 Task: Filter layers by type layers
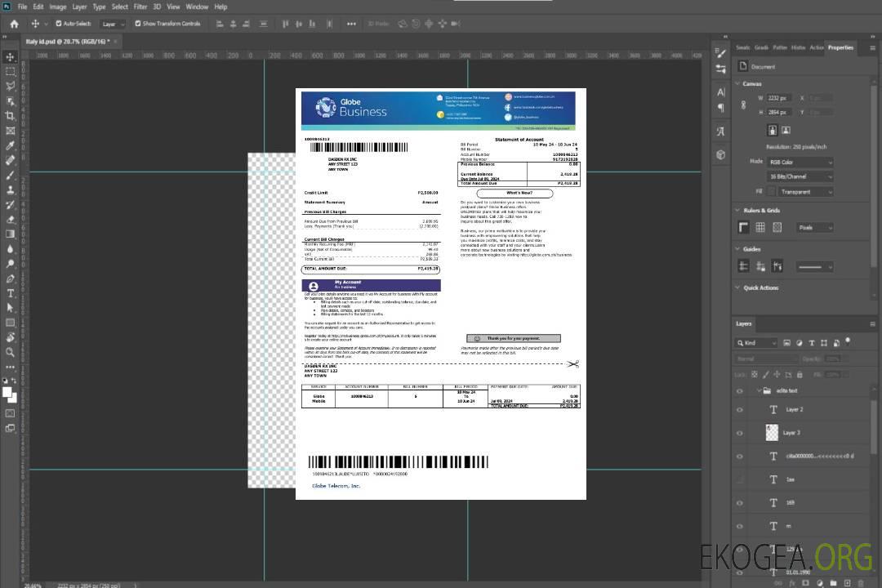pos(812,343)
